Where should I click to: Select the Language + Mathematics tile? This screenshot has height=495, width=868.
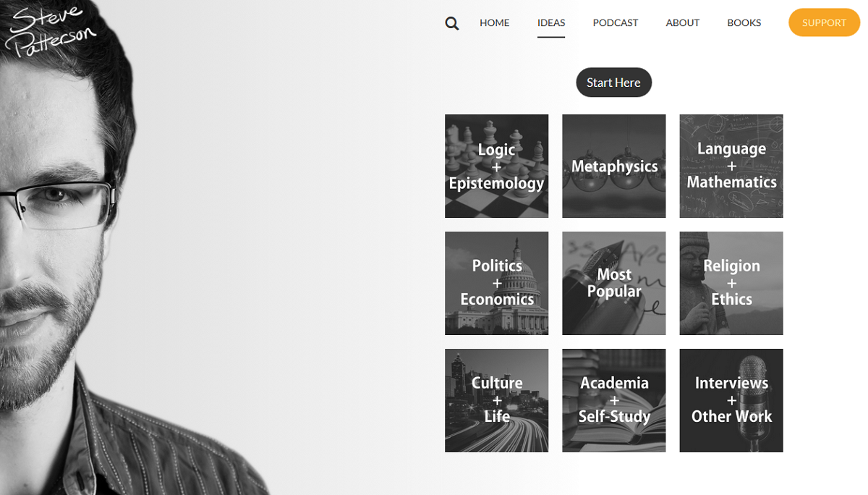731,166
